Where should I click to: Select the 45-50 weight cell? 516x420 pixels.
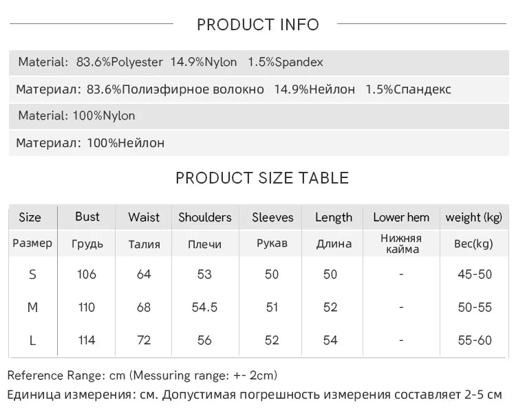coord(475,274)
